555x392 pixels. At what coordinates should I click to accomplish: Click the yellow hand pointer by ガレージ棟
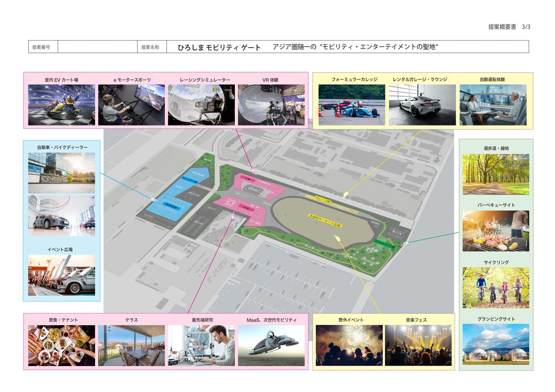[345, 195]
